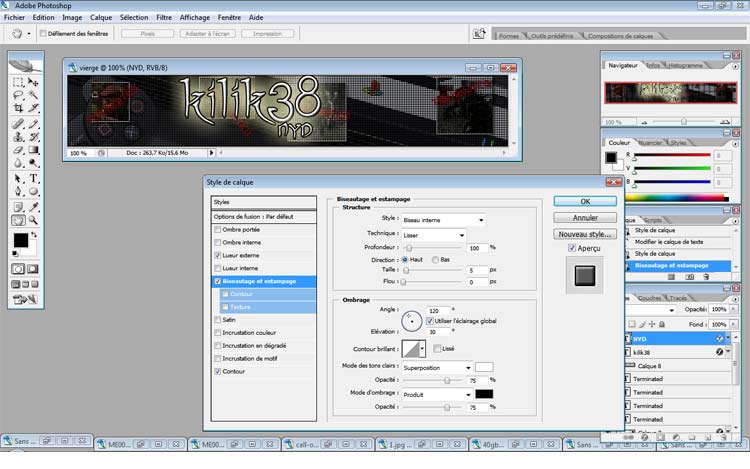Enable the Ombre interne effect
Viewport: 750px width, 469px height.
218,243
